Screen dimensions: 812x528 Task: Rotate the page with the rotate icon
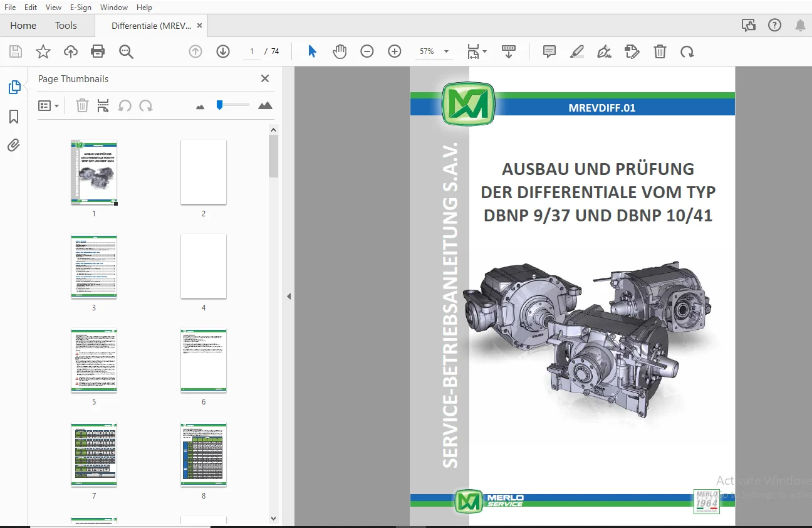click(687, 52)
